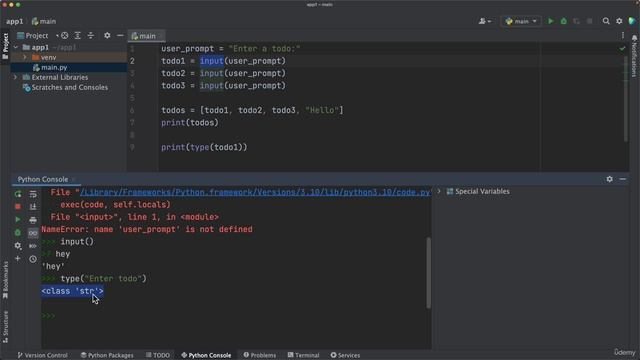Click the run with coverage icon

[x=576, y=21]
